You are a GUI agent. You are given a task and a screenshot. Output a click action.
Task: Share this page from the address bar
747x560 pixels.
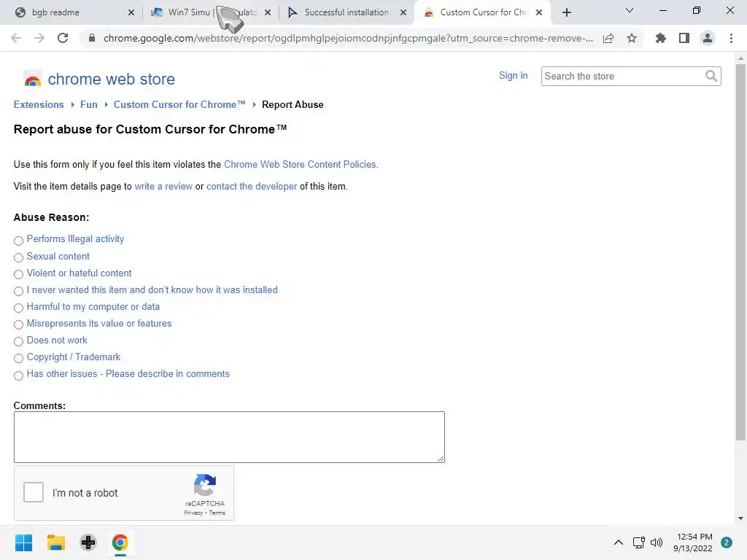click(x=608, y=38)
